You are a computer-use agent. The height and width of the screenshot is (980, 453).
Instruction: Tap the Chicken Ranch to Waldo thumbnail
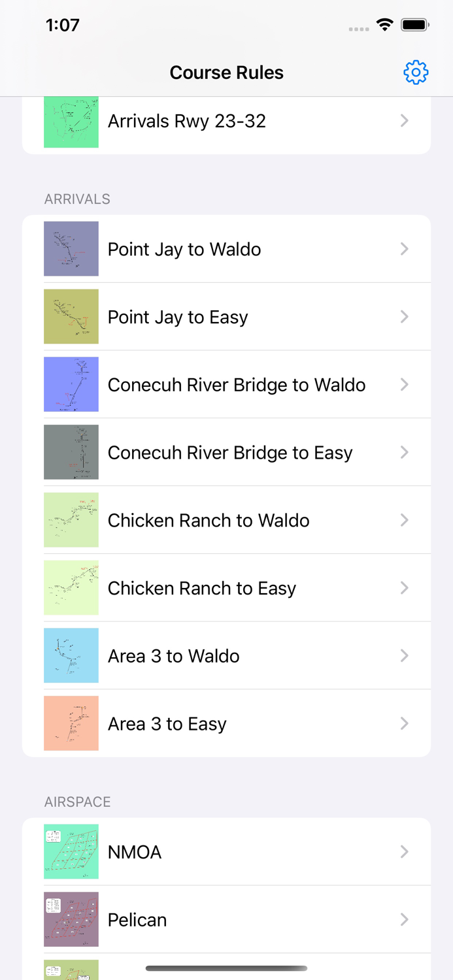pyautogui.click(x=71, y=520)
